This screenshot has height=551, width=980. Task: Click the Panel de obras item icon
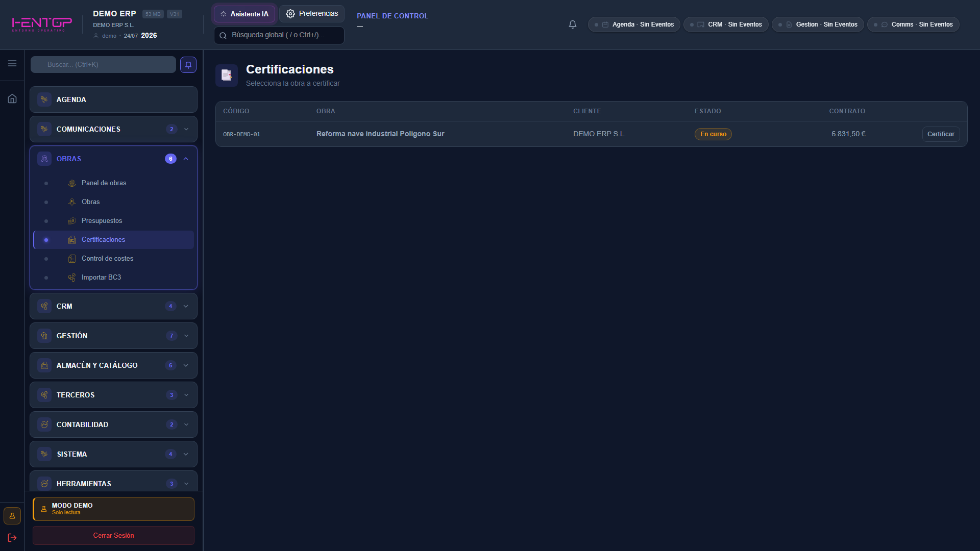click(x=72, y=183)
